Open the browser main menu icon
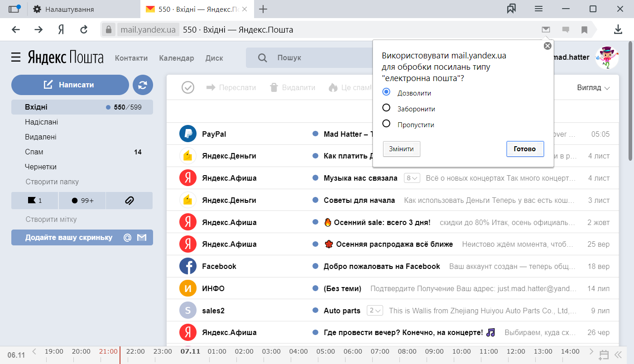This screenshot has width=634, height=364. pos(538,9)
